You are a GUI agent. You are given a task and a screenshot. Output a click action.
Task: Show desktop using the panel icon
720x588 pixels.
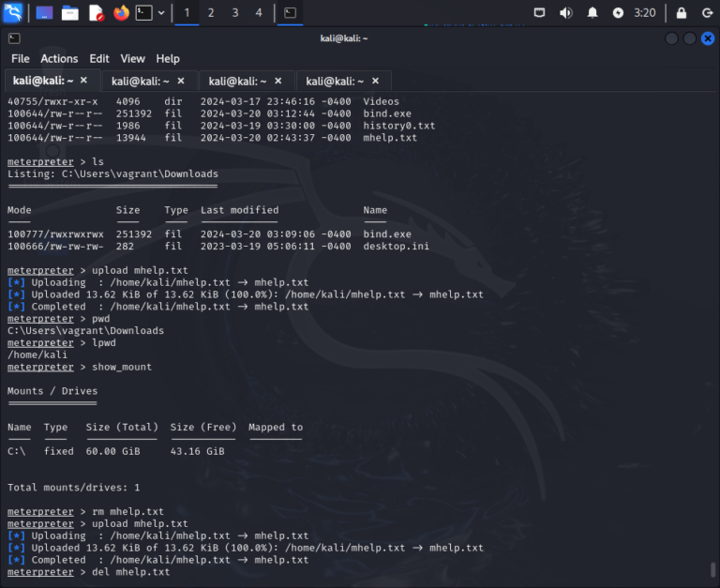pos(44,13)
